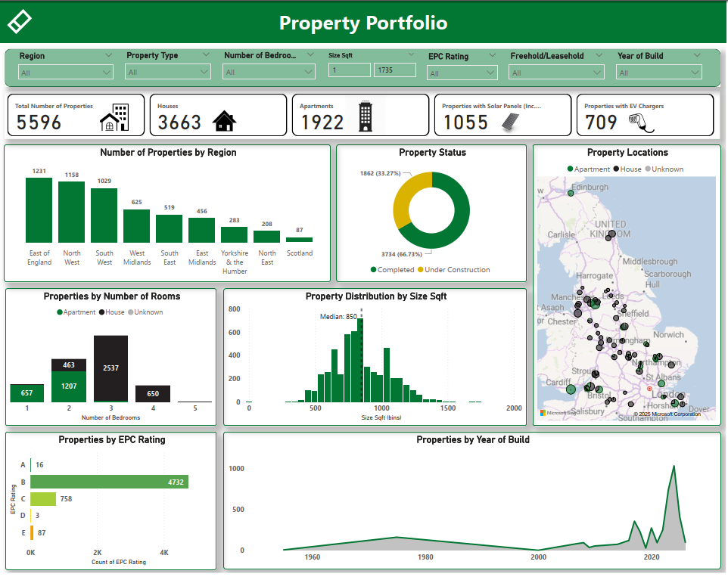Click Apartment legend in Property Locations map
This screenshot has height=580, width=728.
coord(588,169)
